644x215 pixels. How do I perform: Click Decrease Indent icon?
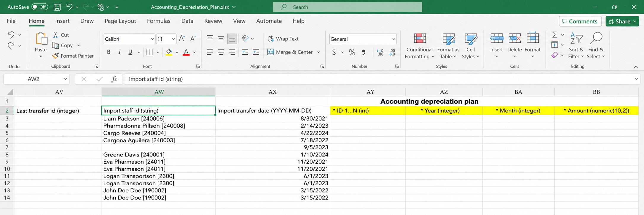point(245,52)
